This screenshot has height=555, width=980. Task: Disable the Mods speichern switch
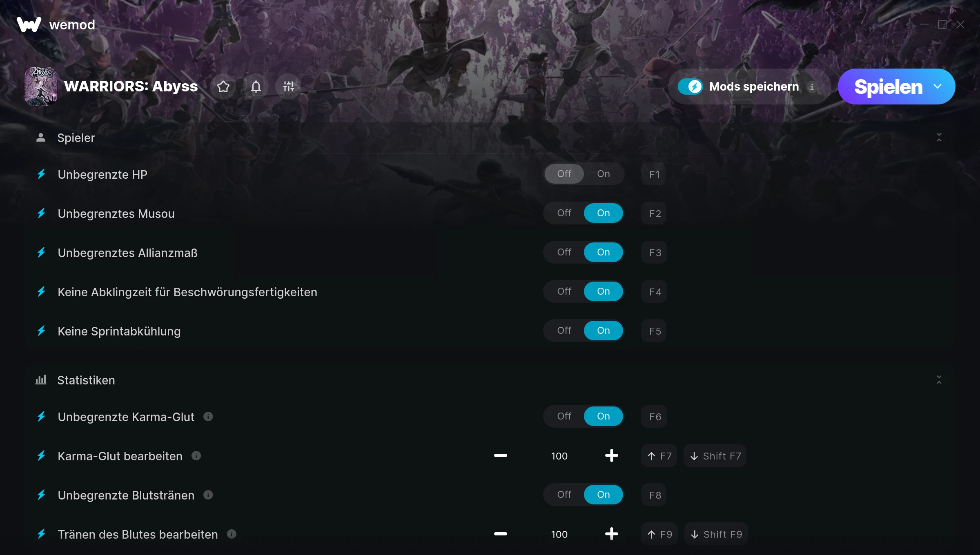click(x=690, y=87)
